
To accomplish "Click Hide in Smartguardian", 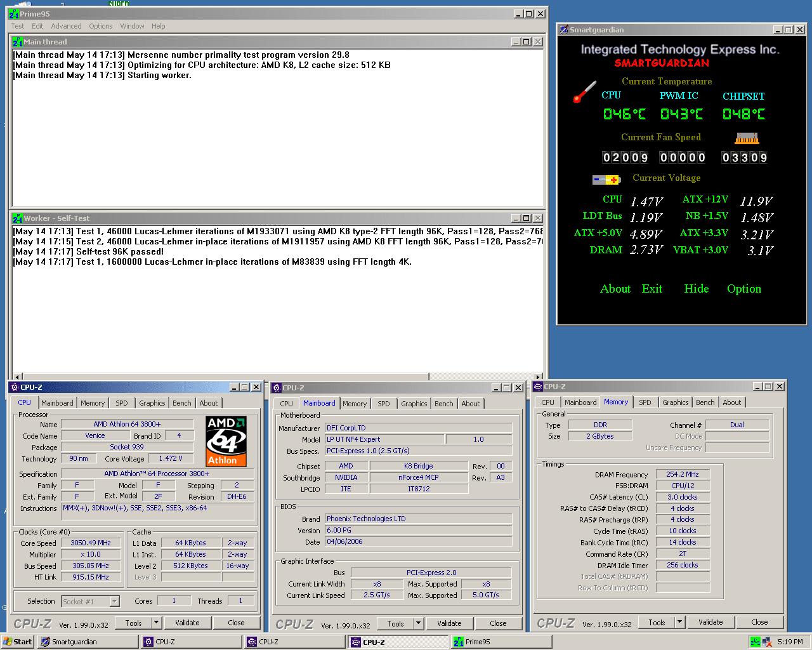I will point(697,289).
